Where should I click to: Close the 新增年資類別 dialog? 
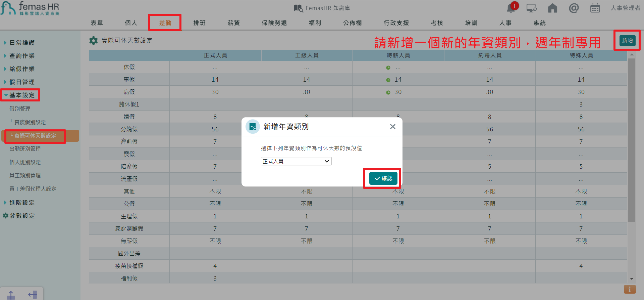393,127
